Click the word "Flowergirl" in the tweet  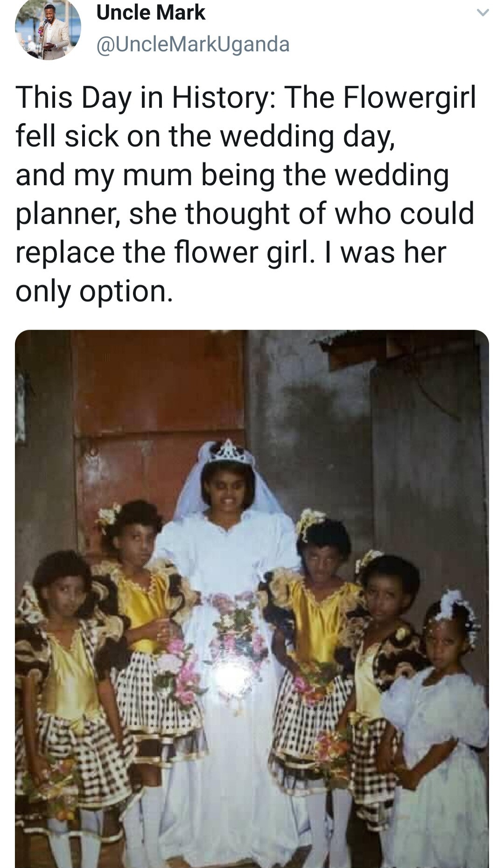click(x=409, y=98)
